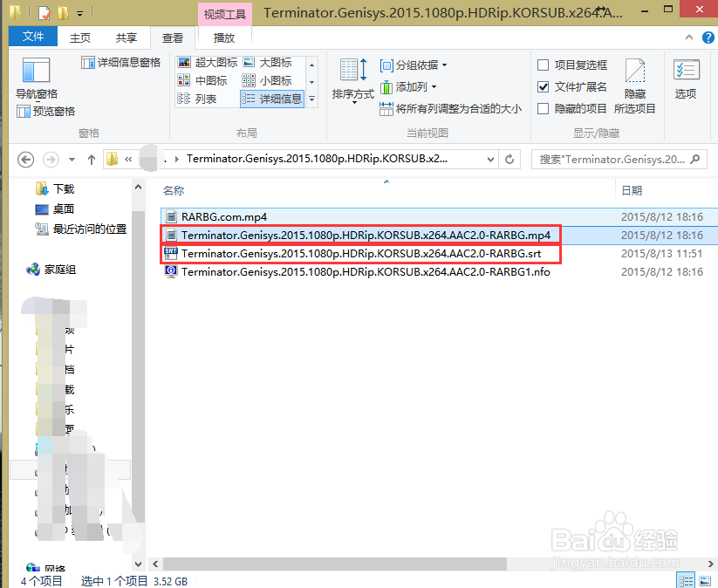Toggle the Preview pane (预览窗格)
Image resolution: width=718 pixels, height=588 pixels.
click(45, 112)
